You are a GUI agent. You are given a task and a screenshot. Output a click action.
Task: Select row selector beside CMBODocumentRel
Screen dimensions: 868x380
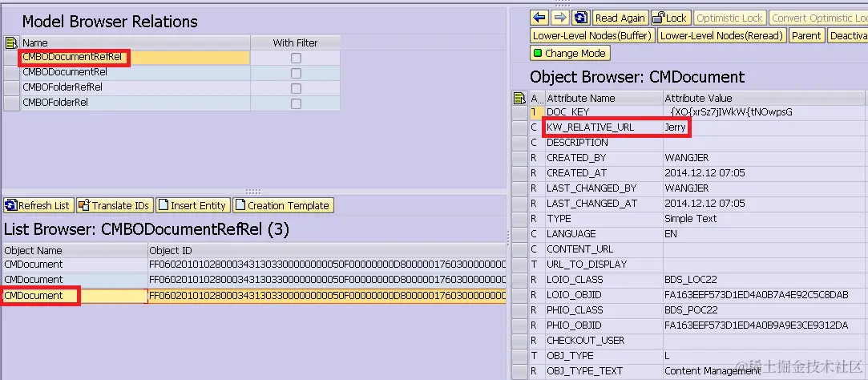12,73
